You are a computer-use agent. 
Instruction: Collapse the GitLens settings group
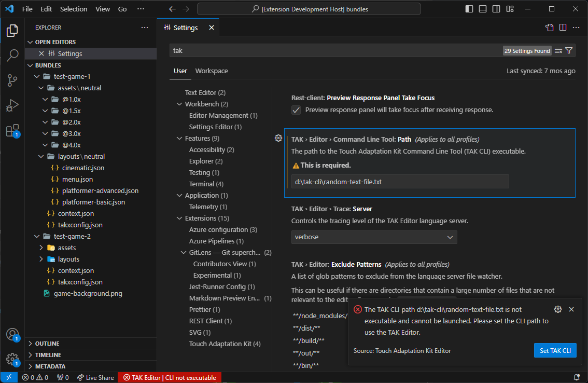coord(184,252)
